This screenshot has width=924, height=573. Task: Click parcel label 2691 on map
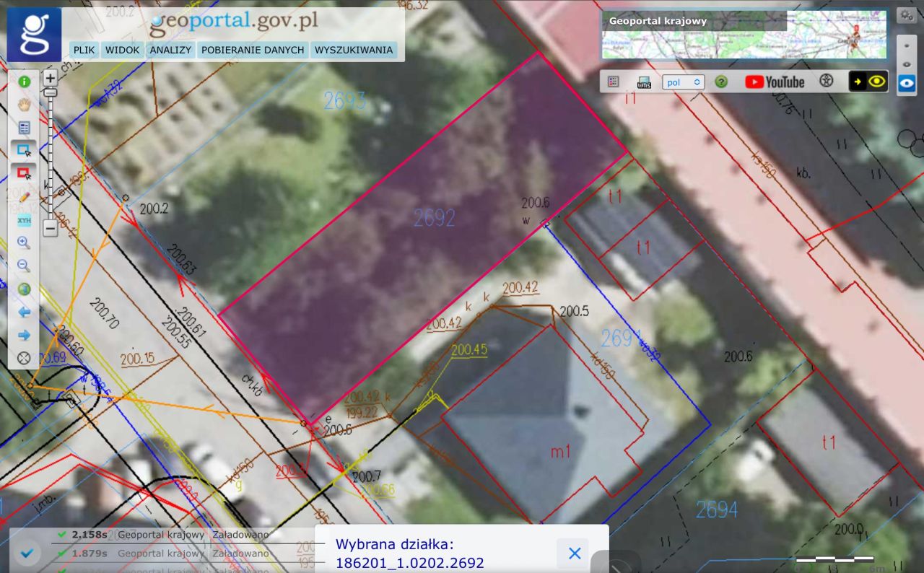click(621, 337)
